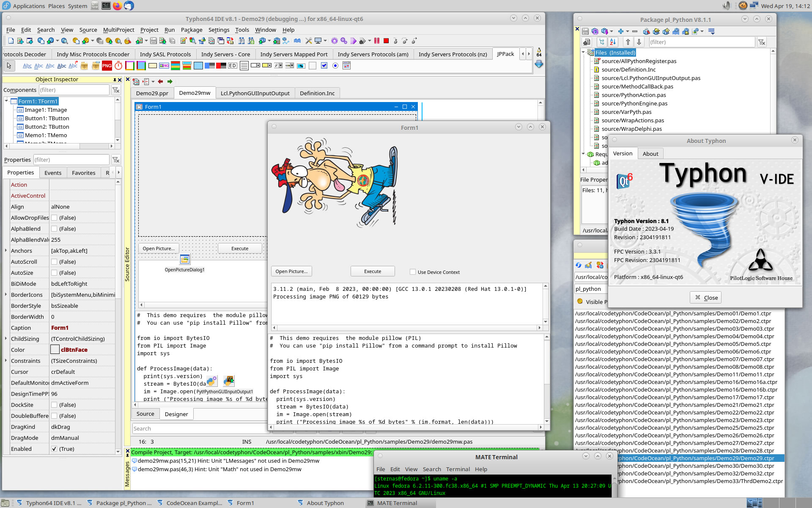
Task: Click red back arrow in Source Editor toolbar
Action: pos(160,81)
